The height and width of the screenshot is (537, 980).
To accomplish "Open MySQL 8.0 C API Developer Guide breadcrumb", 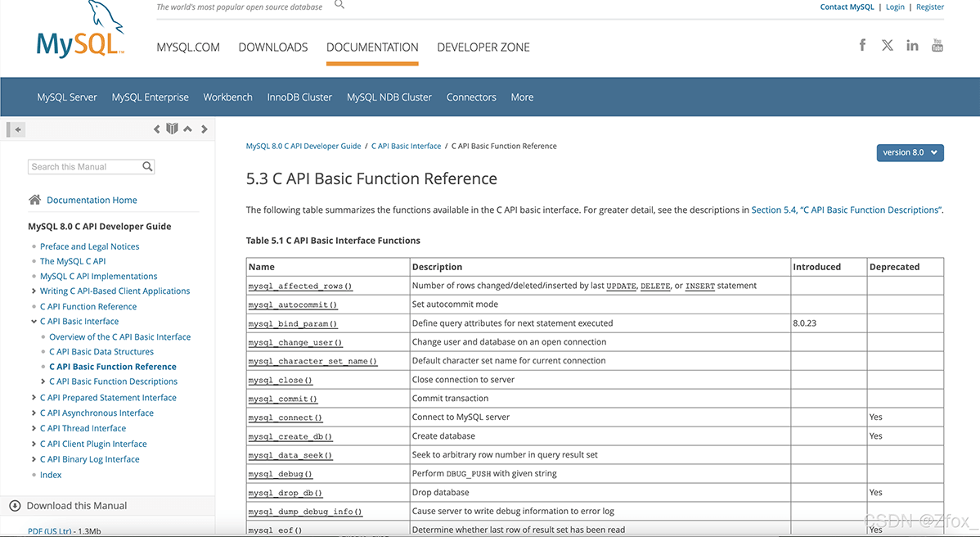I will (303, 147).
